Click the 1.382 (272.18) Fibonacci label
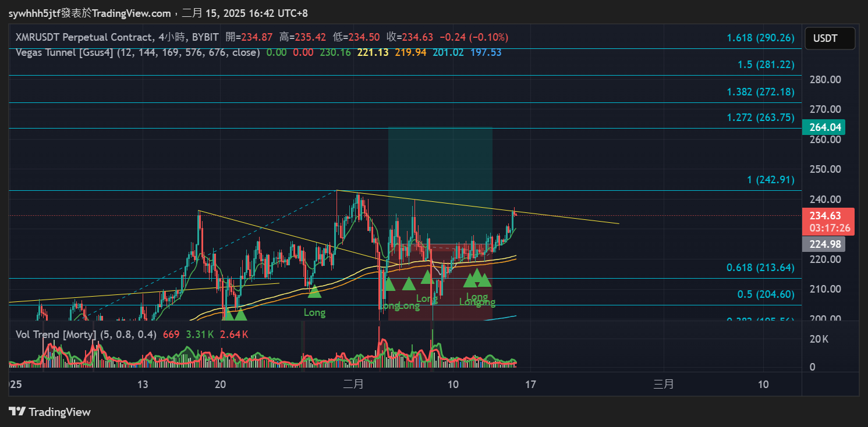Viewport: 868px width, 427px height. click(x=760, y=92)
